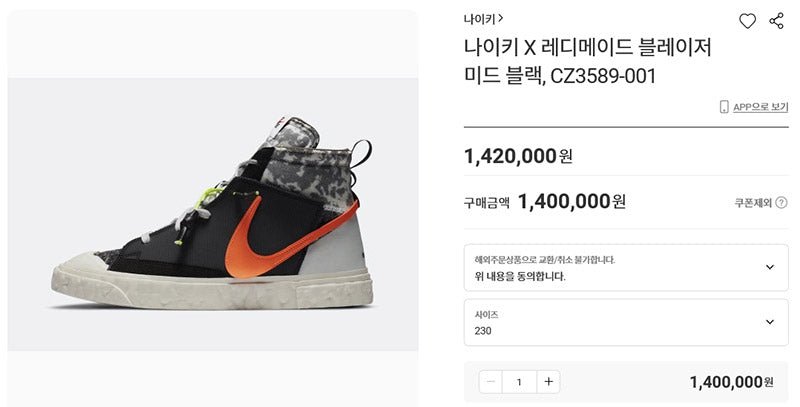Viewport: 800px width, 407px height.
Task: Increase quantity with the plus button
Action: click(x=548, y=381)
